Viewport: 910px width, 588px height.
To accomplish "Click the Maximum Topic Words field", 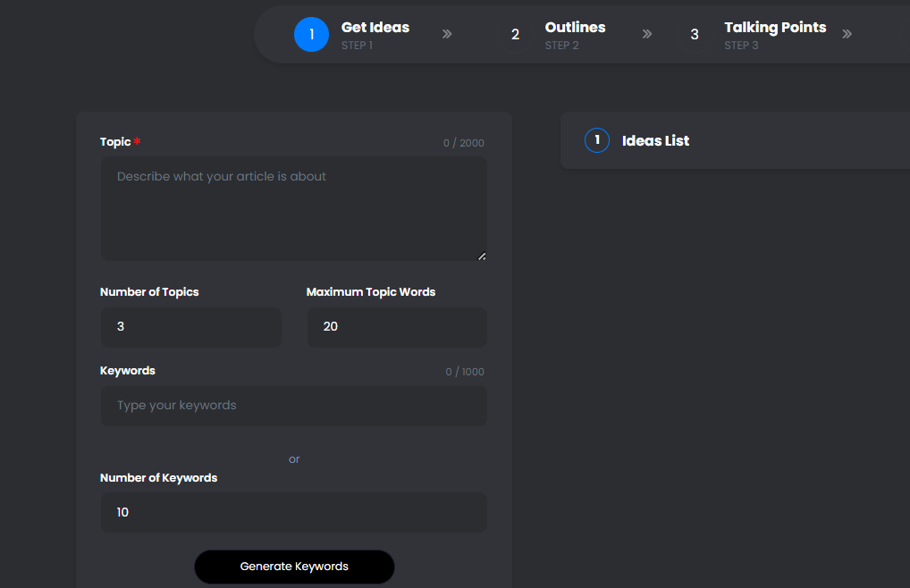I will tap(397, 327).
